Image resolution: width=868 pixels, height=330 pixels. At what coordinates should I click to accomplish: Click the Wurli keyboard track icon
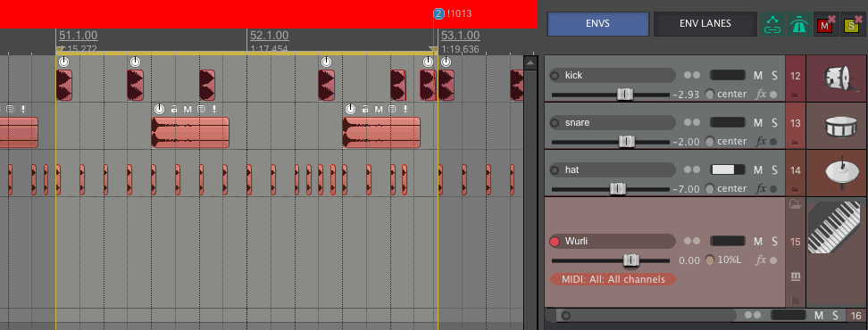tap(837, 227)
